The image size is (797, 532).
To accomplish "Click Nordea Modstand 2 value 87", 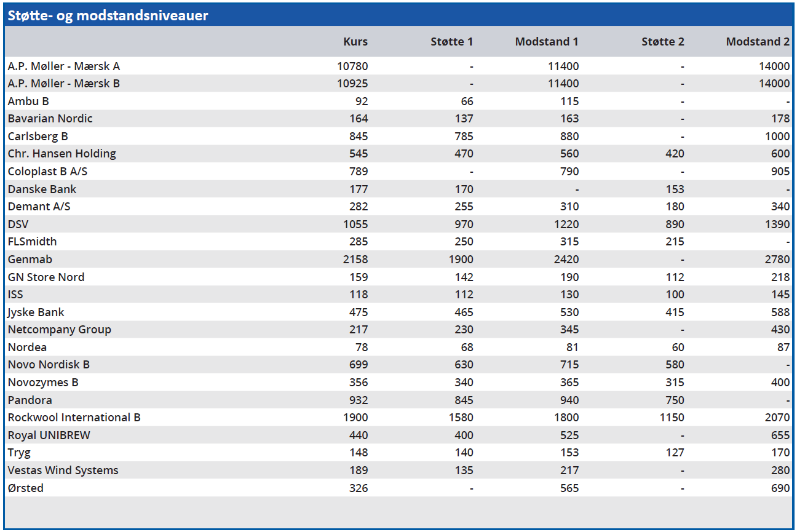I will click(783, 347).
